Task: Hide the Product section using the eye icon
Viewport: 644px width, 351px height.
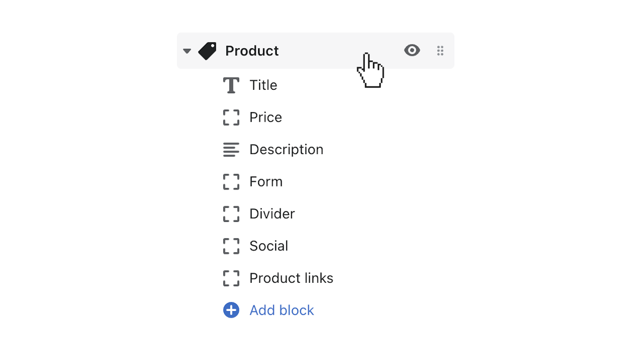Action: [x=412, y=50]
